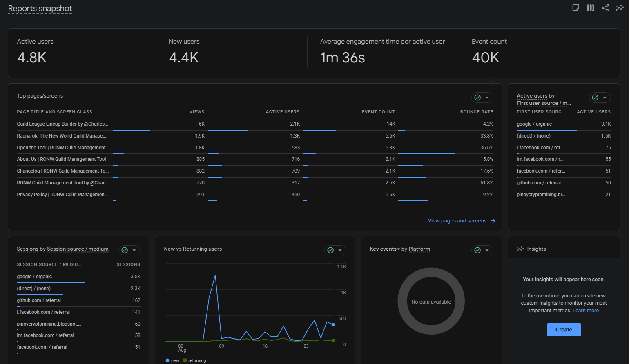Click the Reports snapshot title

coord(40,9)
